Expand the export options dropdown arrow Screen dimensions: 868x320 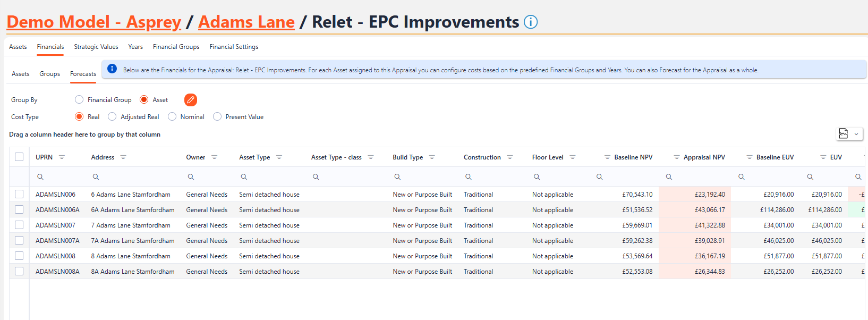[x=856, y=134]
